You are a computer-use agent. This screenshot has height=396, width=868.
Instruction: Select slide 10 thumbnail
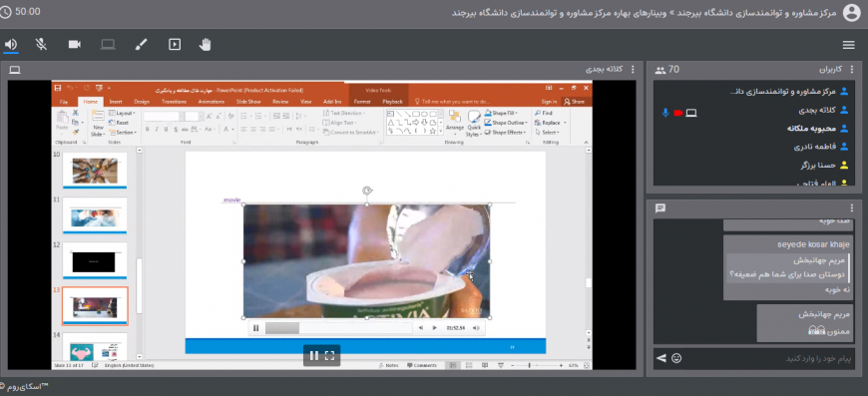[95, 171]
